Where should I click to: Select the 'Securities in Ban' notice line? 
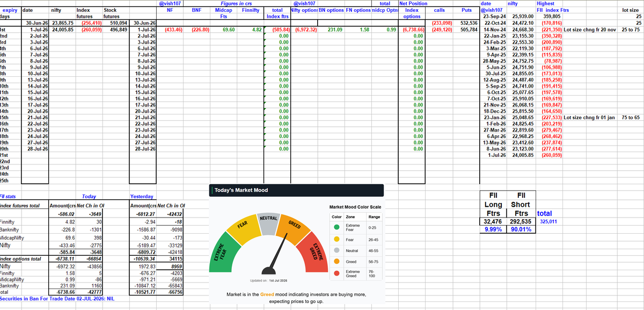57,298
